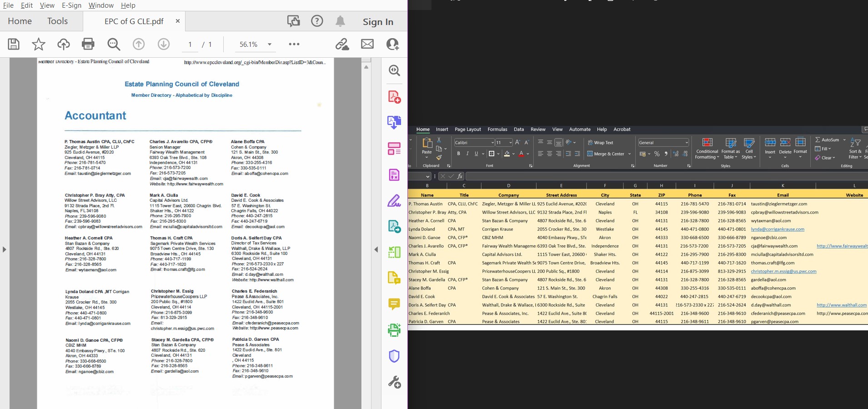This screenshot has height=409, width=868.
Task: Click the share with others person icon
Action: tap(392, 44)
